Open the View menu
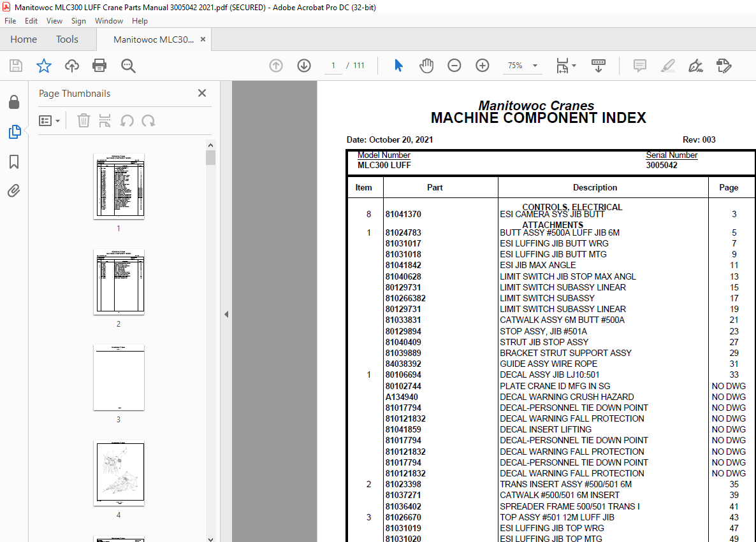Viewport: 756px width, 542px height. [x=54, y=21]
